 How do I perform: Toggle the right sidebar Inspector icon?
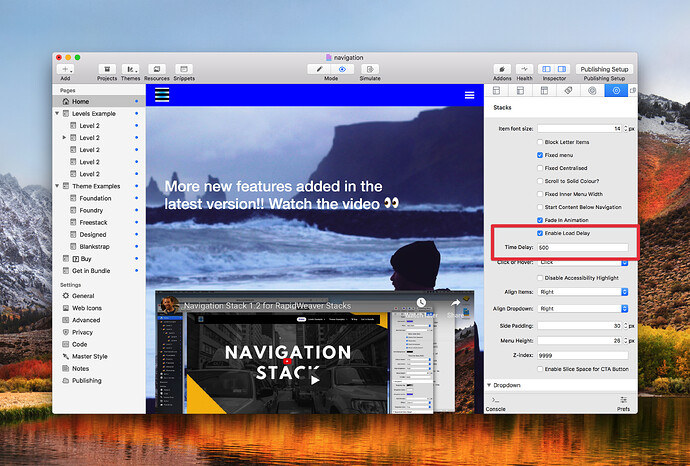[562, 69]
